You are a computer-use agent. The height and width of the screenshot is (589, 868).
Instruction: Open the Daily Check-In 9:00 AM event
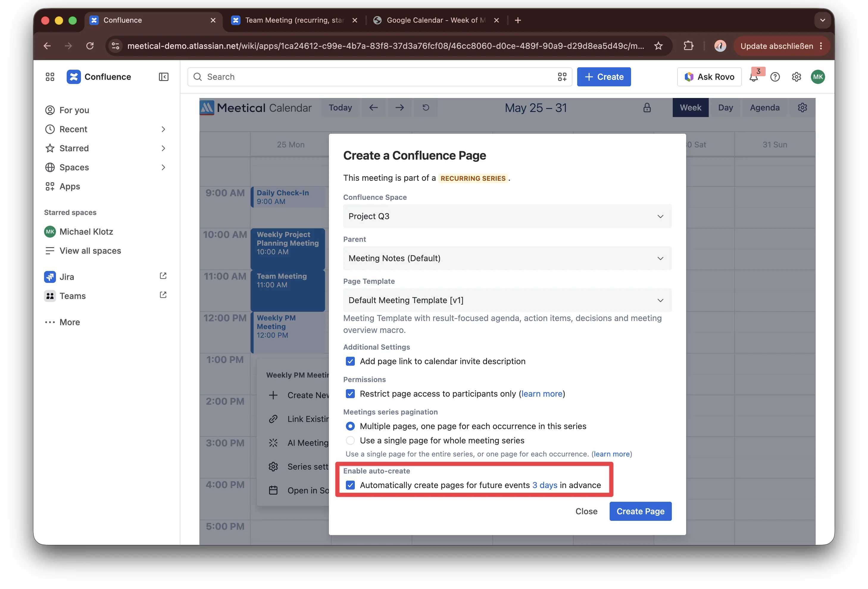[x=288, y=197]
